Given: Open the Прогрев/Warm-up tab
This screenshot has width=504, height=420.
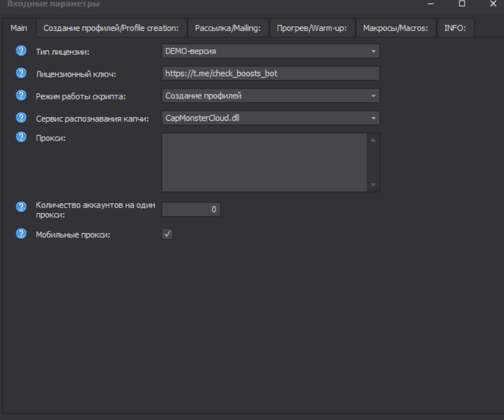Looking at the screenshot, I should pyautogui.click(x=312, y=28).
